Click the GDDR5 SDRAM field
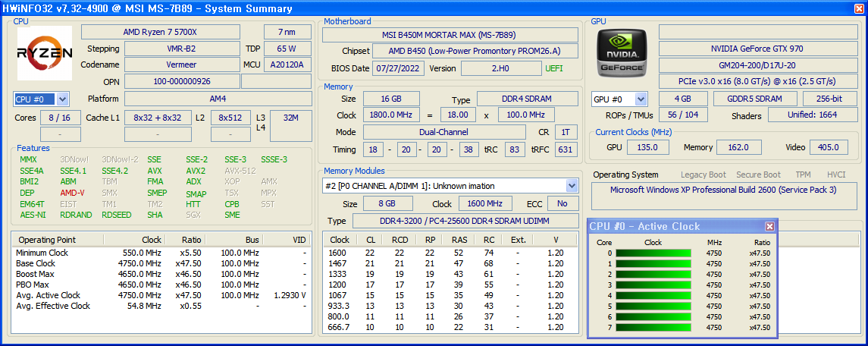Screen dimensions: 868x346 tap(754, 99)
